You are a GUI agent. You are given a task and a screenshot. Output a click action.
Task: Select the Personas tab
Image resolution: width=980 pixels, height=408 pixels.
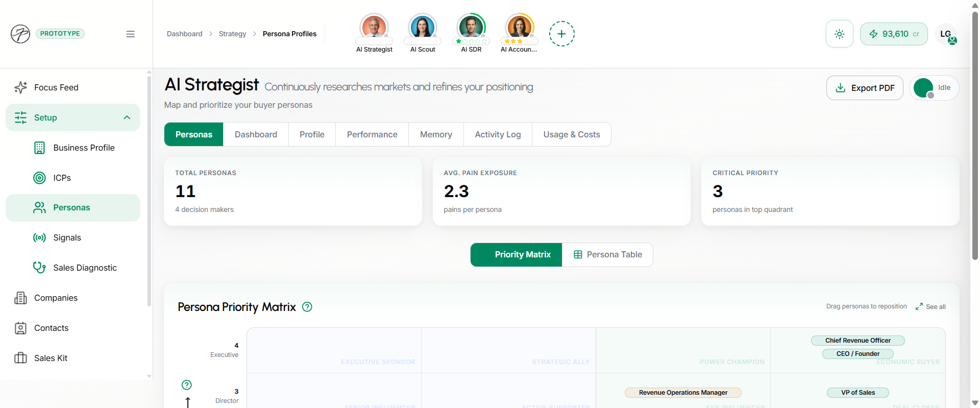pos(193,134)
